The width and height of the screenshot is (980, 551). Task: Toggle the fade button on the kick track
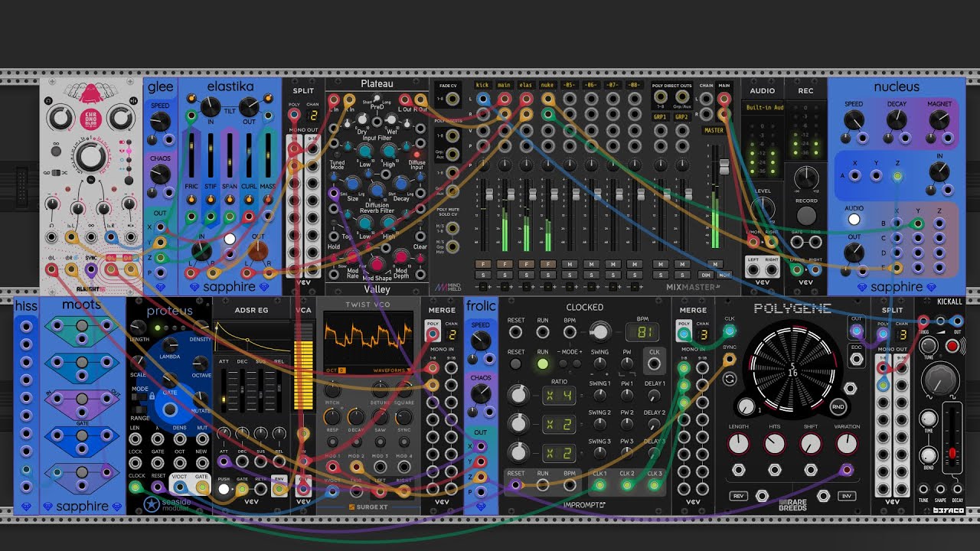[x=482, y=264]
